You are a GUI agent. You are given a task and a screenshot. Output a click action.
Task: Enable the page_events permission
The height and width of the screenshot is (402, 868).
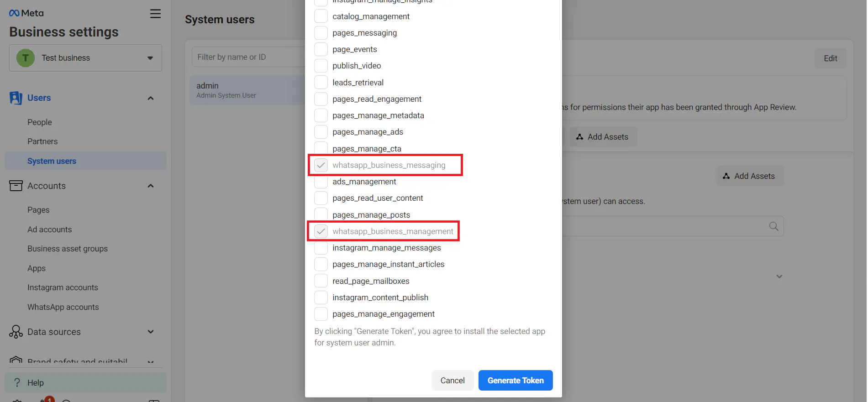pos(321,49)
